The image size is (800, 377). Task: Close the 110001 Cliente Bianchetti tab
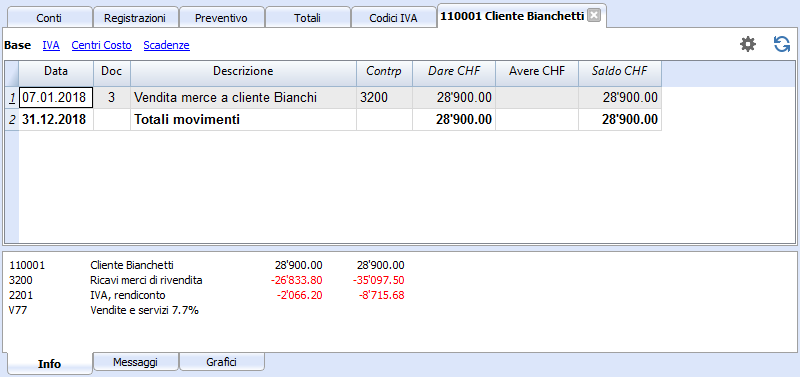[593, 16]
